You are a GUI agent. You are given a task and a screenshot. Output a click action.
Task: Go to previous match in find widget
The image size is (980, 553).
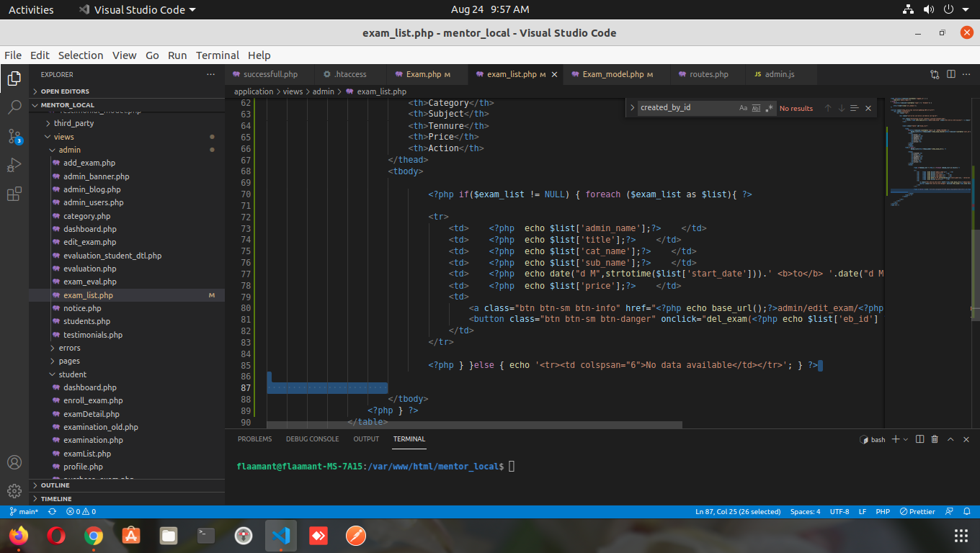[828, 108]
